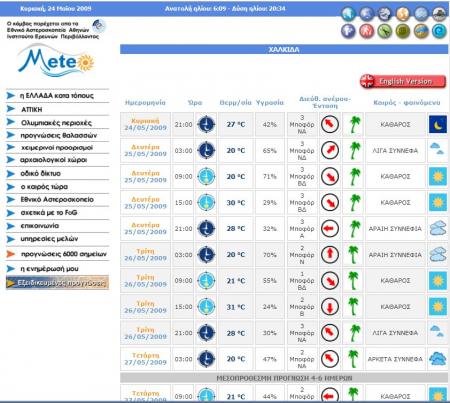Image resolution: width=450 pixels, height=403 pixels.
Task: Click the ΧΑΛΚΙΔΑ title bar
Action: pyautogui.click(x=284, y=49)
